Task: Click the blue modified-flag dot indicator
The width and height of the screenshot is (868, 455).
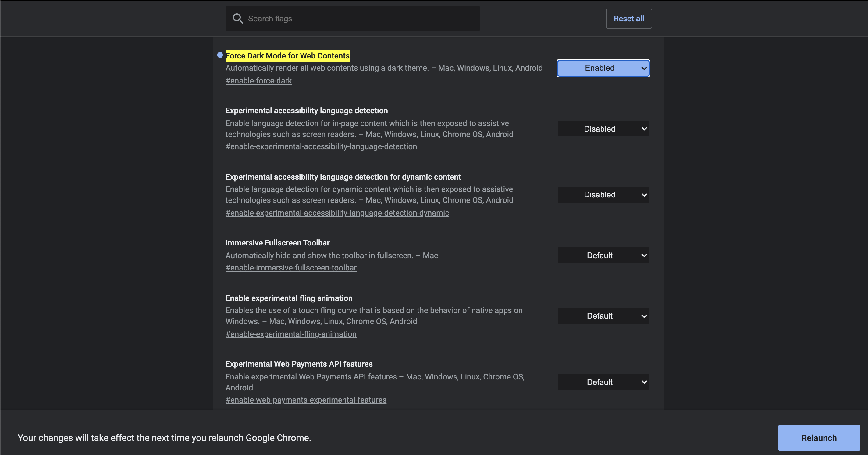Action: [220, 55]
